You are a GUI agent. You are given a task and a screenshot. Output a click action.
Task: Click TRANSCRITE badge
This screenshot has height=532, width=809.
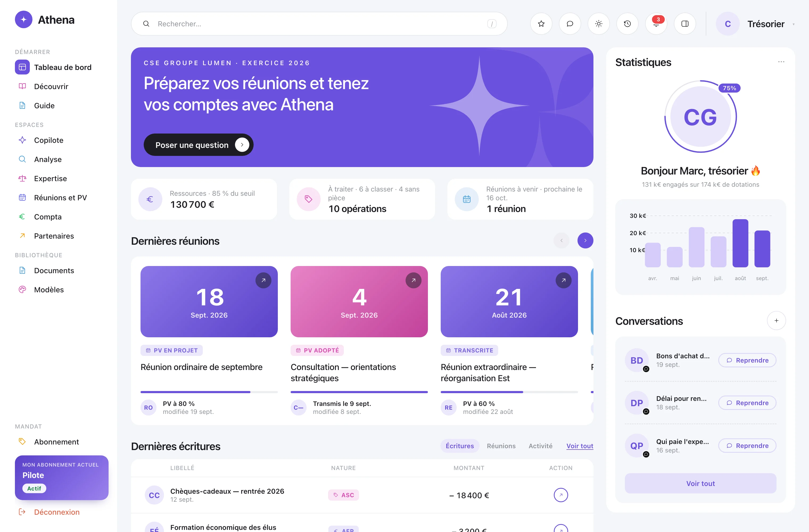(469, 350)
